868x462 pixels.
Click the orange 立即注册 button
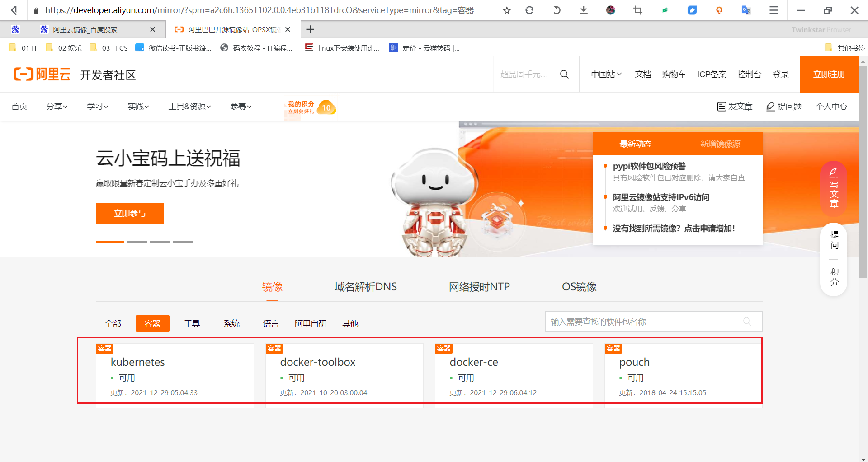(829, 75)
